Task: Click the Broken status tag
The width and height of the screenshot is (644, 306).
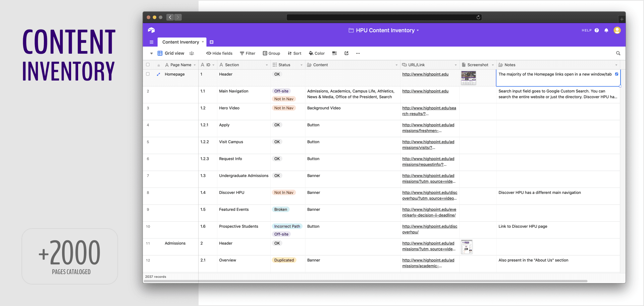Action: pos(281,209)
